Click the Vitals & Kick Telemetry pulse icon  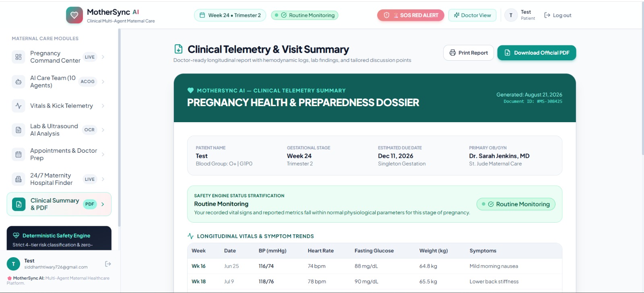pyautogui.click(x=19, y=106)
